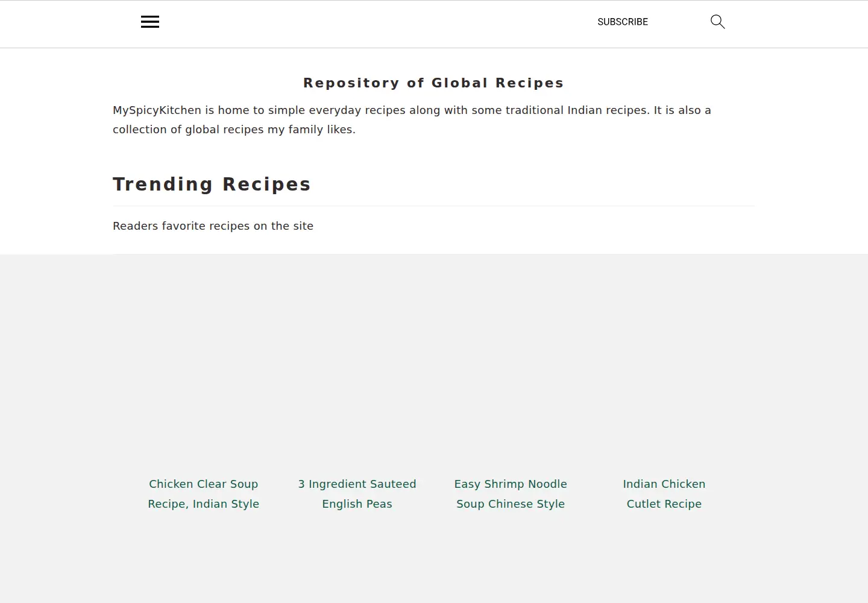Viewport: 868px width, 603px height.
Task: Select the Repository of Global Recipes heading
Action: [433, 83]
